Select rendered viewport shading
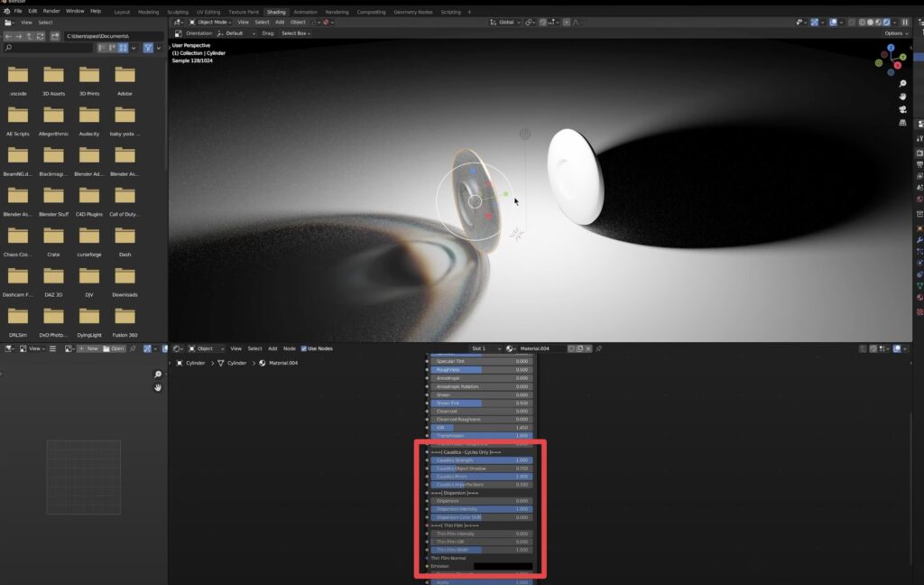Viewport: 924px width, 585px height. click(886, 23)
